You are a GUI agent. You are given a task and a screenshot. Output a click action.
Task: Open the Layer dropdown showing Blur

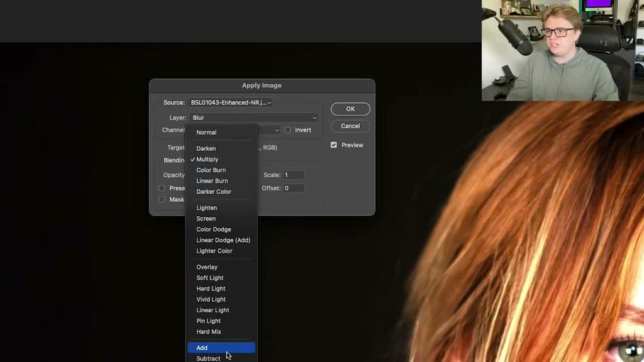254,118
